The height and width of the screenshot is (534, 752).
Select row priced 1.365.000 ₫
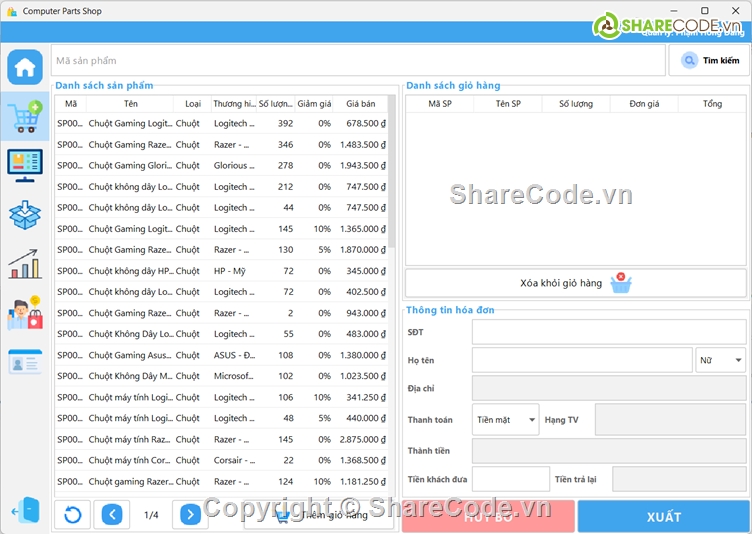pos(221,229)
